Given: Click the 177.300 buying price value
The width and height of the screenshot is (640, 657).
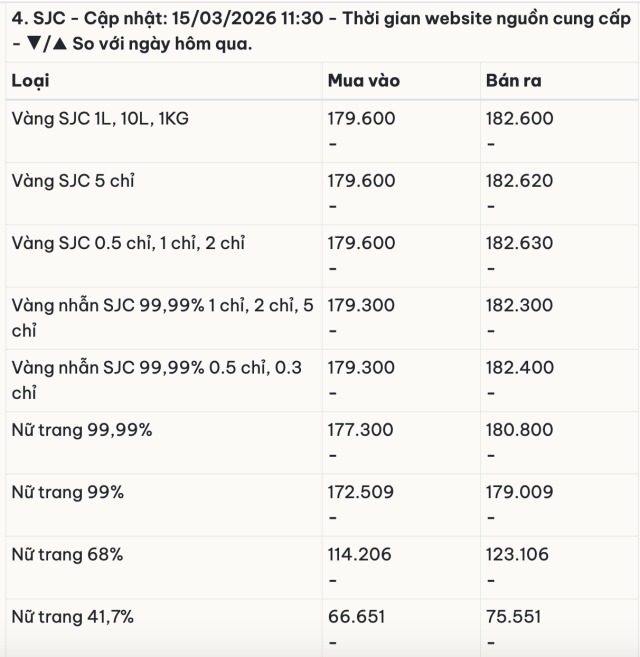Looking at the screenshot, I should pyautogui.click(x=361, y=430).
